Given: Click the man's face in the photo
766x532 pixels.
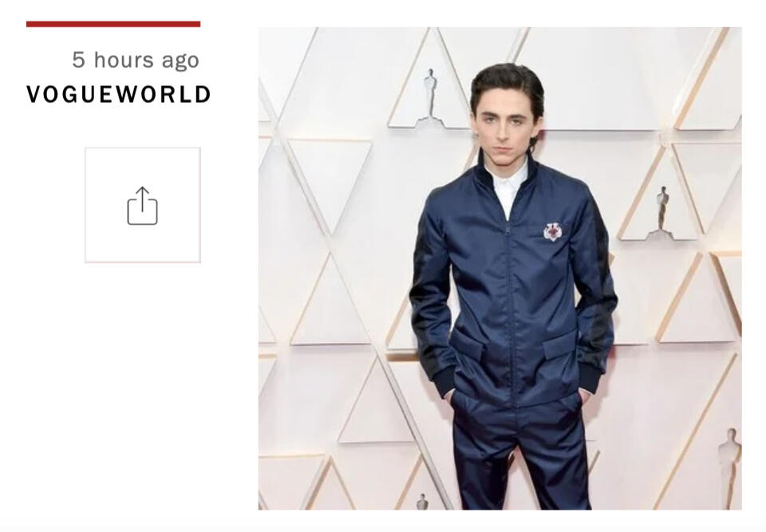Looking at the screenshot, I should click(x=504, y=128).
